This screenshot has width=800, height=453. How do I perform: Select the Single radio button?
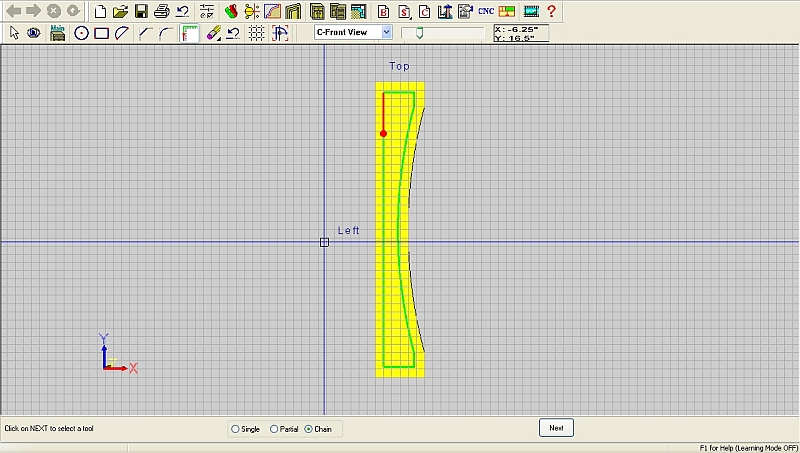(x=235, y=429)
